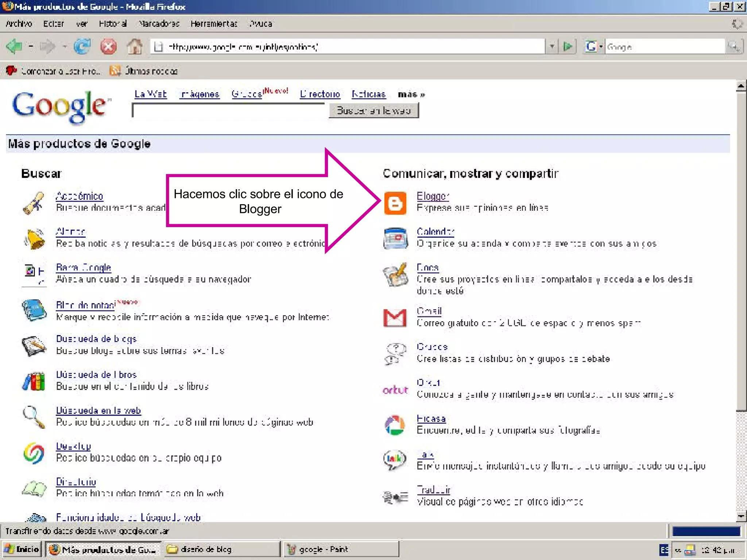
Task: Click the Directorio open book icon
Action: coord(34,489)
